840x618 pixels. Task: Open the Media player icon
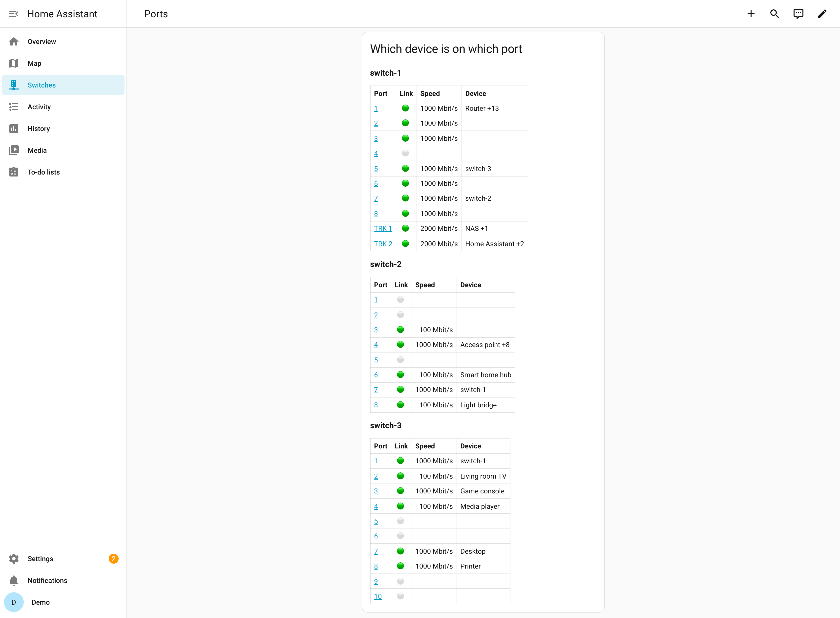click(x=14, y=150)
